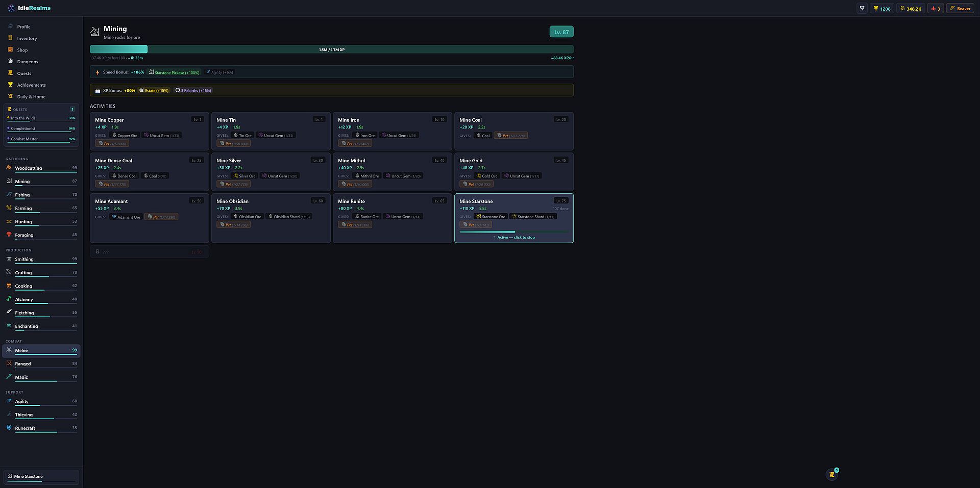Click the Mining XP progress bar
This screenshot has height=488, width=980.
(332, 49)
